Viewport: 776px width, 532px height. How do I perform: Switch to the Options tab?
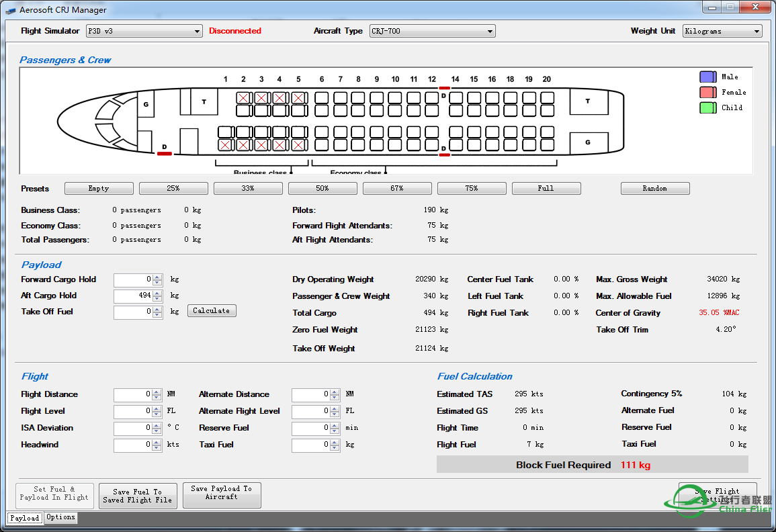pyautogui.click(x=61, y=517)
